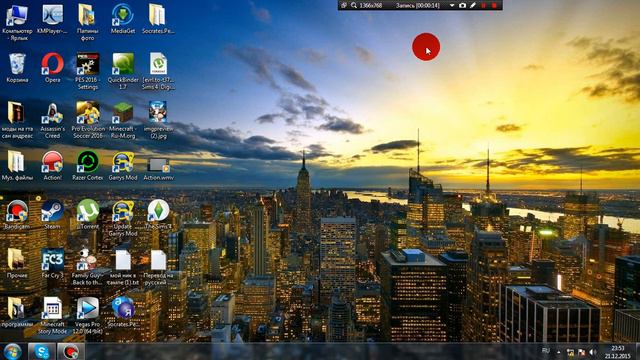Select мой ник в танке (1).txt file
640x360 pixels.
tap(123, 260)
